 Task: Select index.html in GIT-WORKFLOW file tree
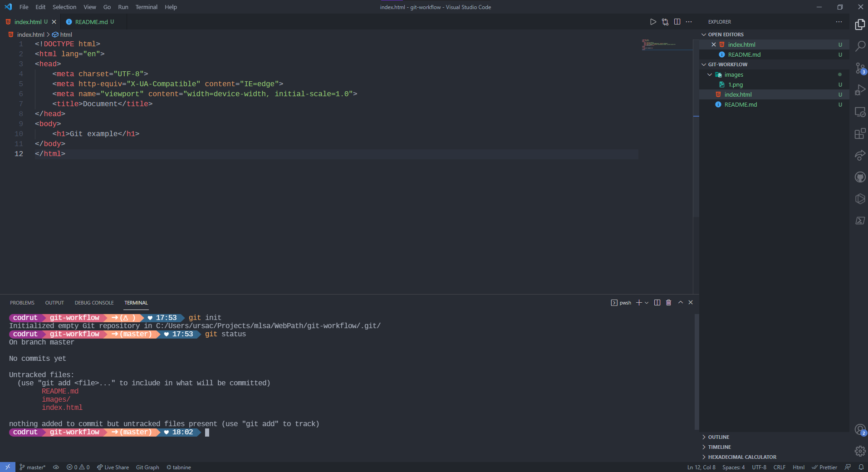pos(738,94)
